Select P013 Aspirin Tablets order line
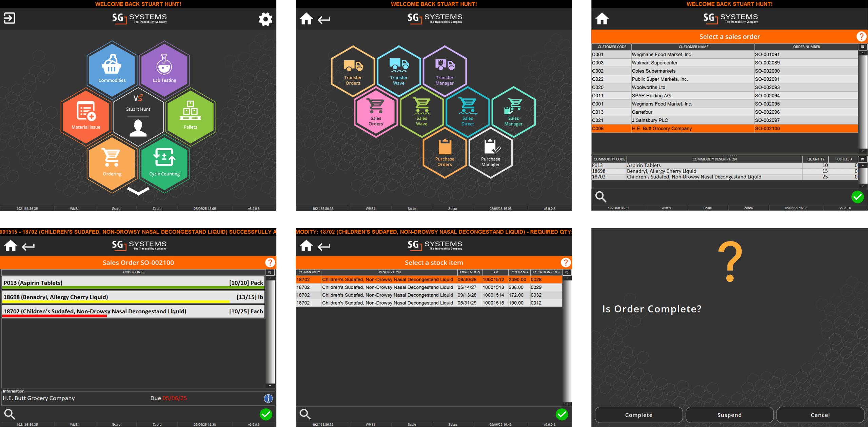This screenshot has height=427, width=868. point(133,283)
